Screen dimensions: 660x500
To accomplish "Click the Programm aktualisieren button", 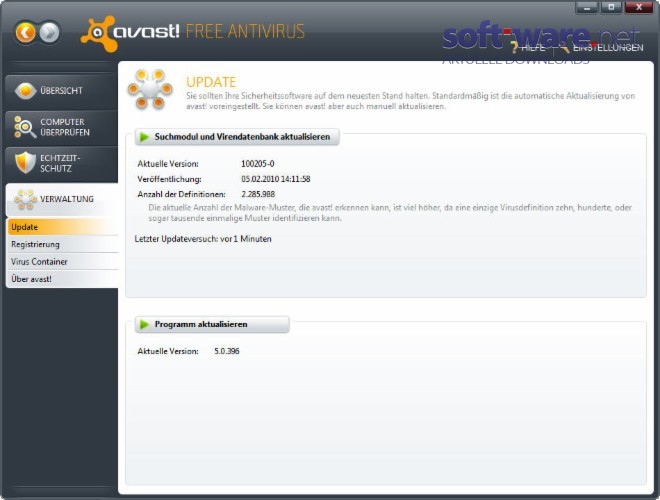I will point(212,324).
